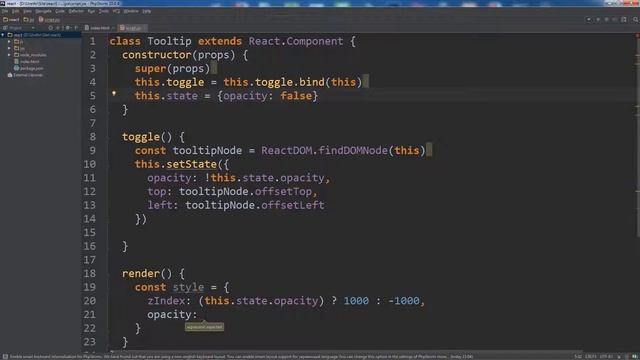Screen dimensions: 640x360
Task: Click the hide Project panel icon
Action: 76,28
